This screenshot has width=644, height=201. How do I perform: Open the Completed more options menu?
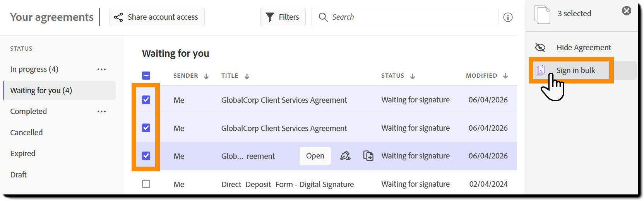101,111
